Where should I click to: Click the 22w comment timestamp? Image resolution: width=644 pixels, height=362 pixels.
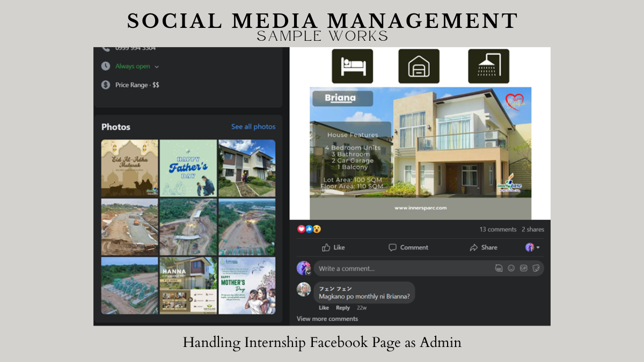[362, 308]
